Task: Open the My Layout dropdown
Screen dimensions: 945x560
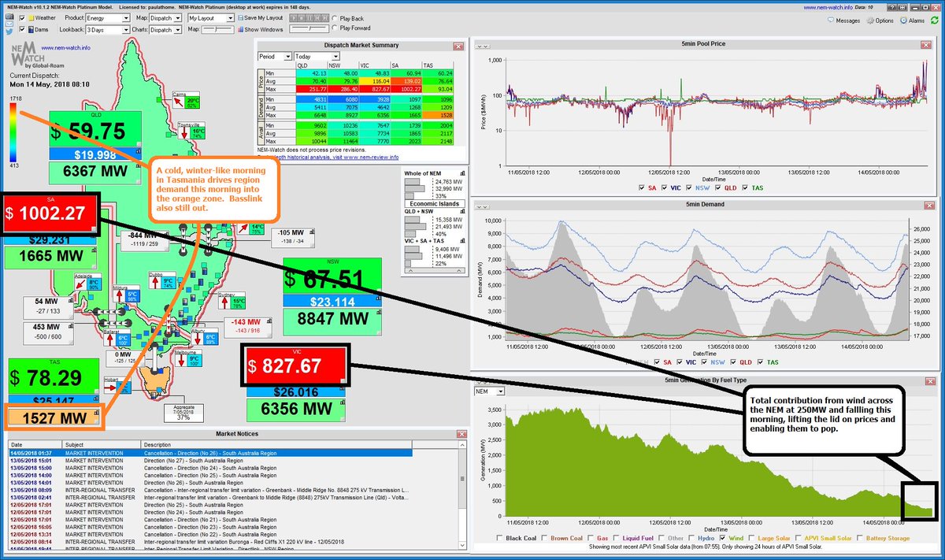Action: pyautogui.click(x=213, y=17)
